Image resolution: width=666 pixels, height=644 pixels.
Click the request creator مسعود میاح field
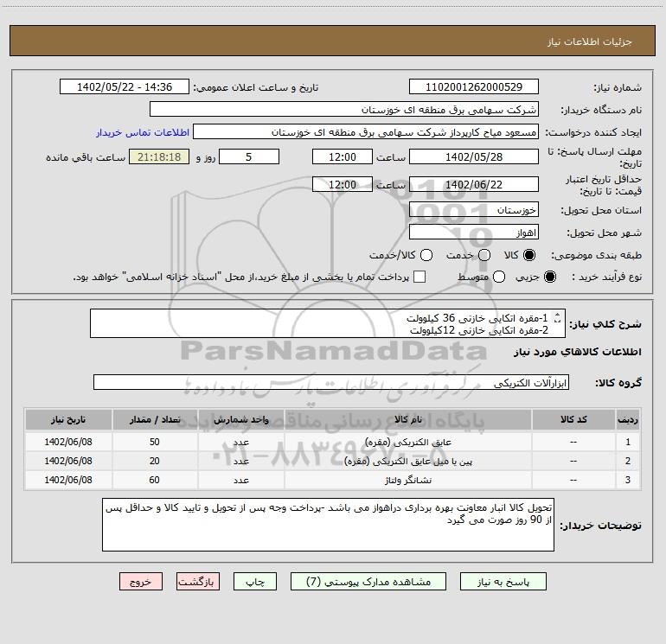click(366, 132)
